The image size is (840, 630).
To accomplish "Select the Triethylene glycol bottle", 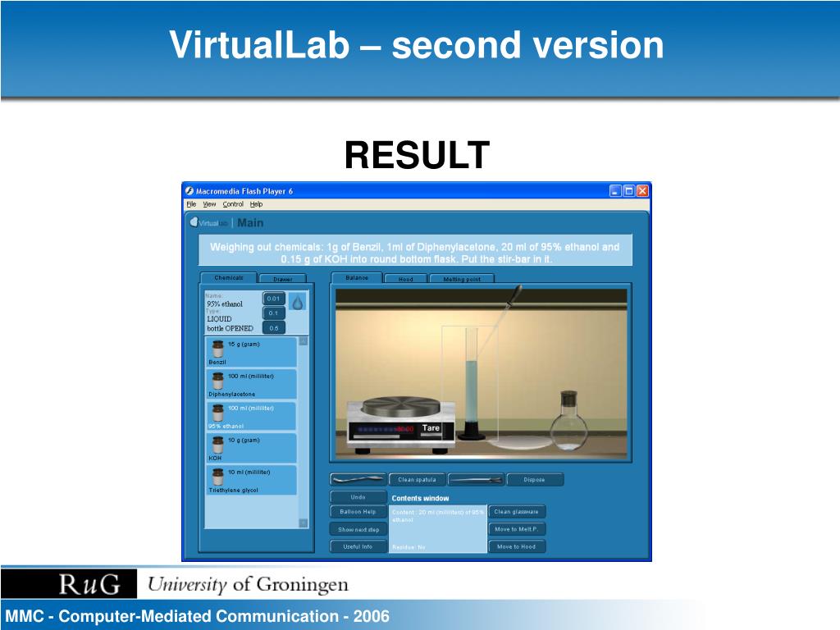I will click(x=251, y=481).
